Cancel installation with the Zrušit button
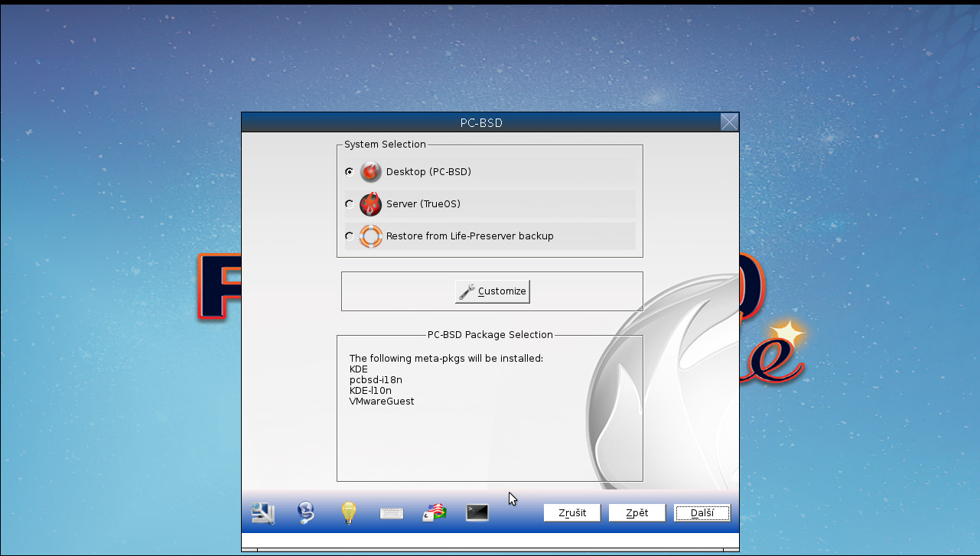 [571, 512]
